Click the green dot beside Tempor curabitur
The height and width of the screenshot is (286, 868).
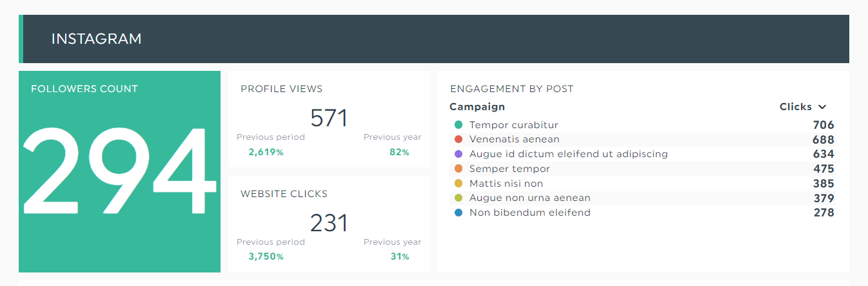pyautogui.click(x=459, y=125)
